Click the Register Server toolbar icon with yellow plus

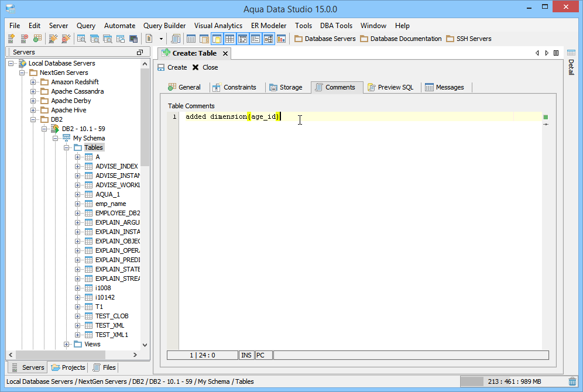11,39
